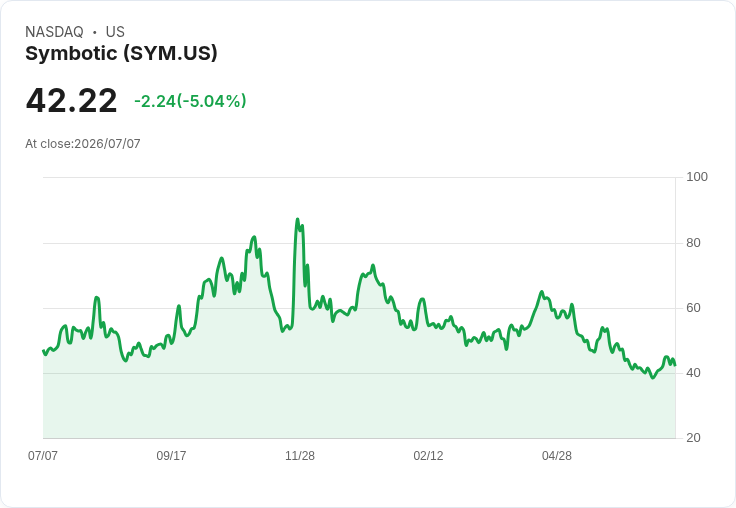Click the 40 y-axis label

(693, 373)
